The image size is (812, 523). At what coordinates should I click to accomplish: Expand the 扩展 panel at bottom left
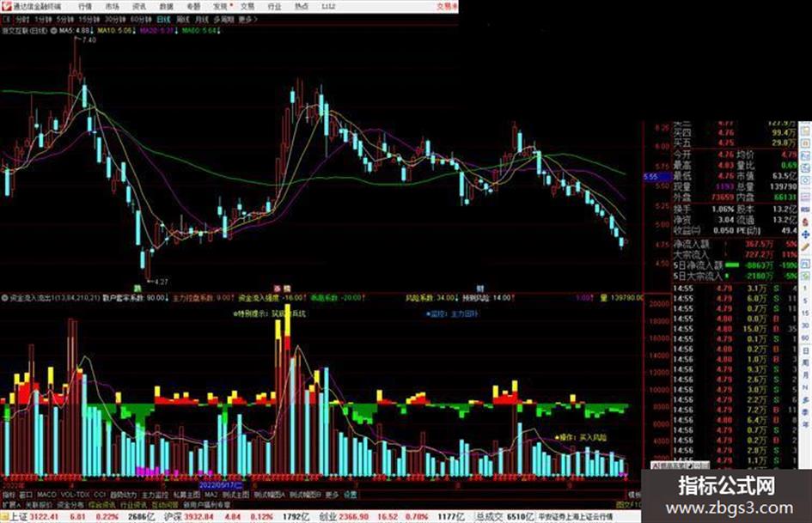pos(11,504)
